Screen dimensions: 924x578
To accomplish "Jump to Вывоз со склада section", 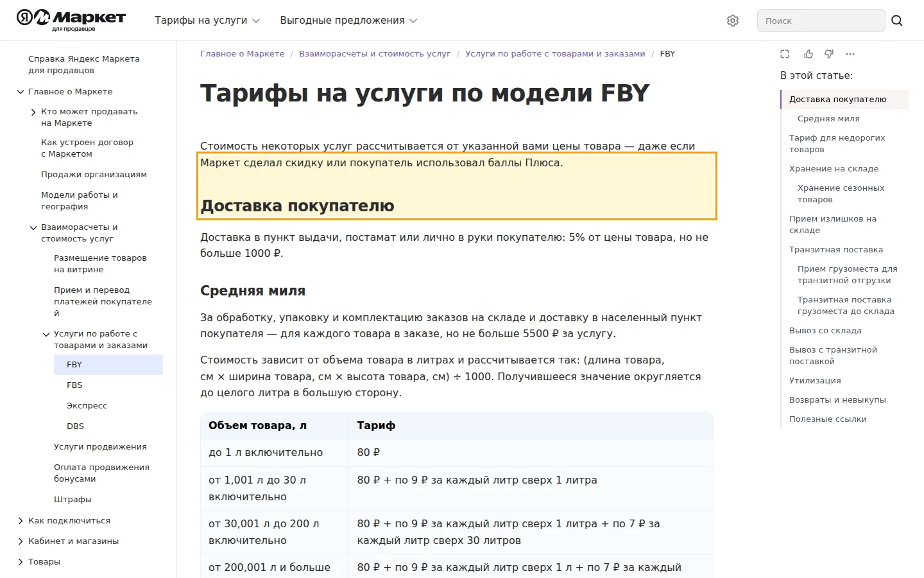I will pyautogui.click(x=825, y=331).
